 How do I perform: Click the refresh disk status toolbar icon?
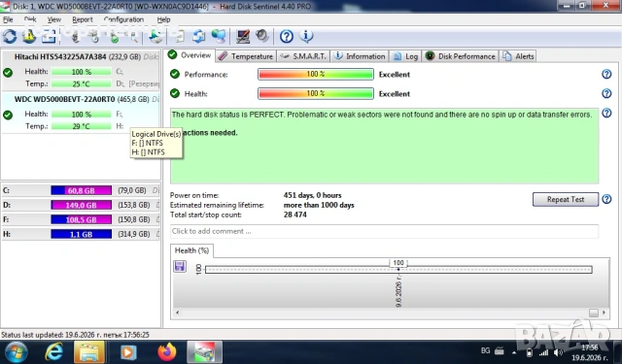[x=10, y=37]
